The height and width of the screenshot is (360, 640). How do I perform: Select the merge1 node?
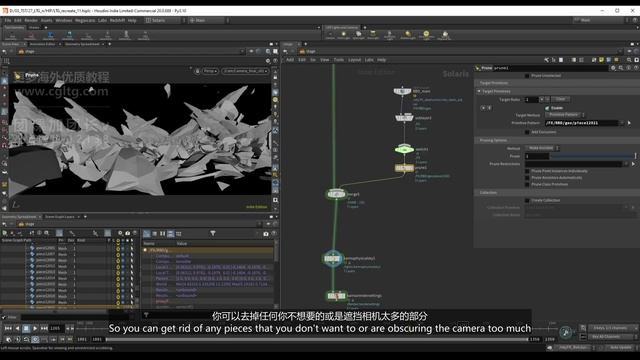[336, 194]
